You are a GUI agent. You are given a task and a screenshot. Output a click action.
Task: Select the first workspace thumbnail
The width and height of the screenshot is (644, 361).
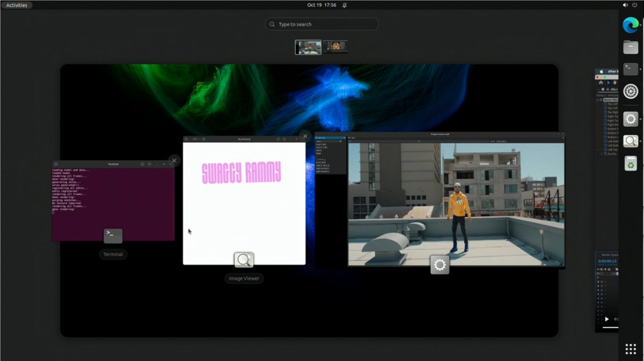pyautogui.click(x=309, y=47)
